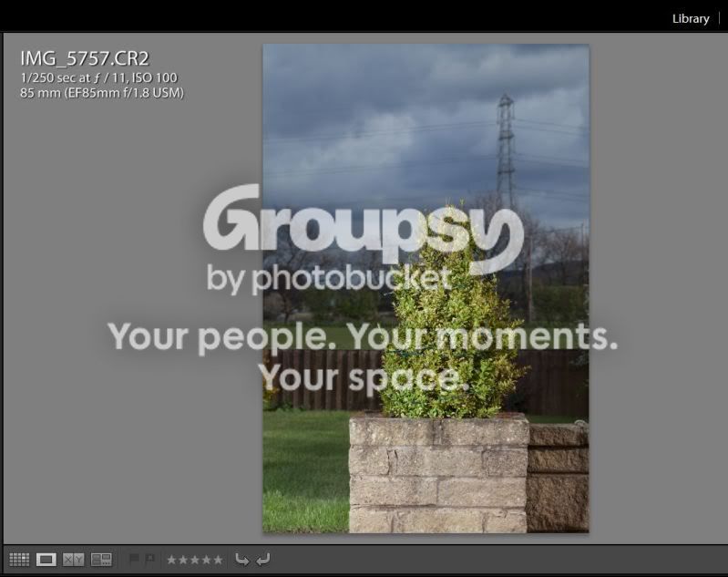728x577 pixels.
Task: Open the XY Compare view
Action: [74, 560]
